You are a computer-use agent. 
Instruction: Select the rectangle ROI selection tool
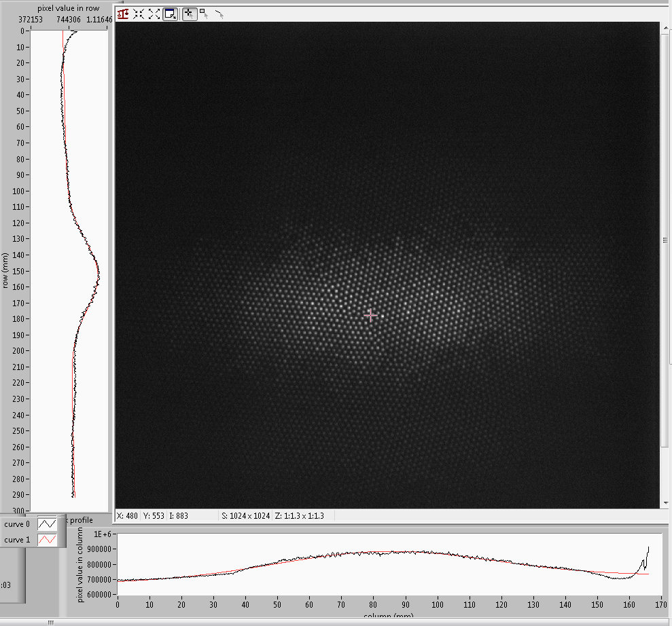[x=204, y=14]
